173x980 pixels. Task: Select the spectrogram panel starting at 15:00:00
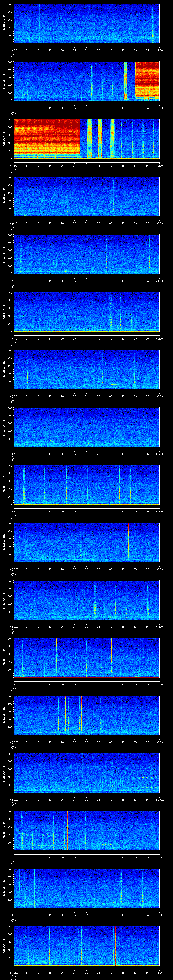pyautogui.click(x=87, y=831)
